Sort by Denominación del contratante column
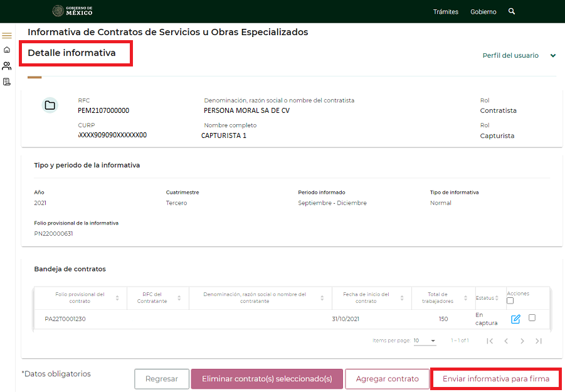This screenshot has height=392, width=565. tap(322, 298)
